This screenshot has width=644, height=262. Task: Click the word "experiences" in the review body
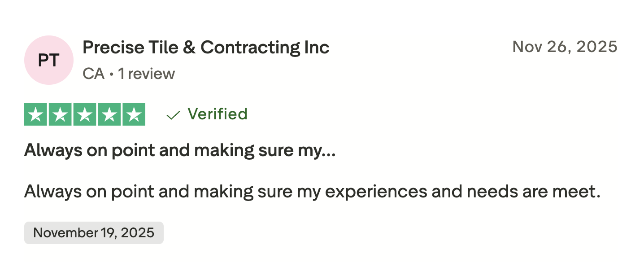(x=375, y=192)
